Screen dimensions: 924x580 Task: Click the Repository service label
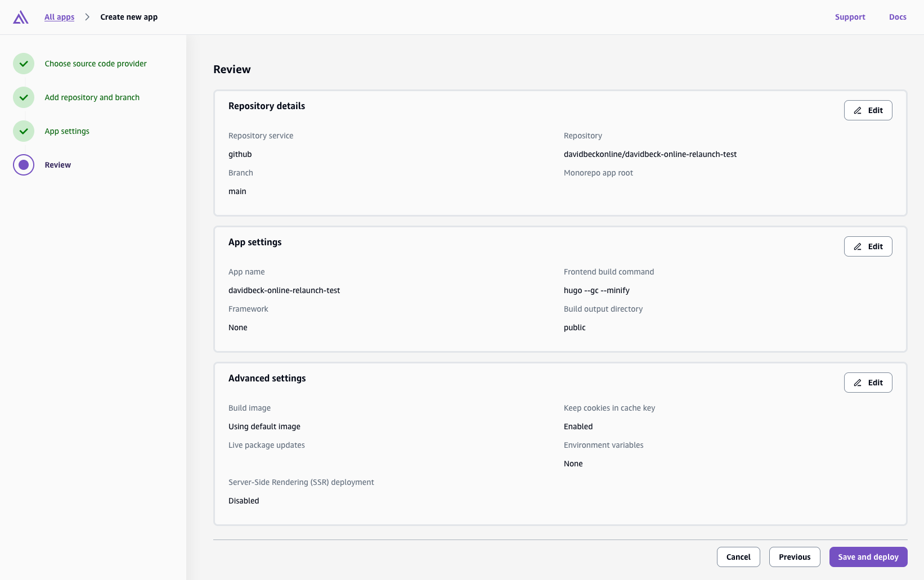(261, 136)
